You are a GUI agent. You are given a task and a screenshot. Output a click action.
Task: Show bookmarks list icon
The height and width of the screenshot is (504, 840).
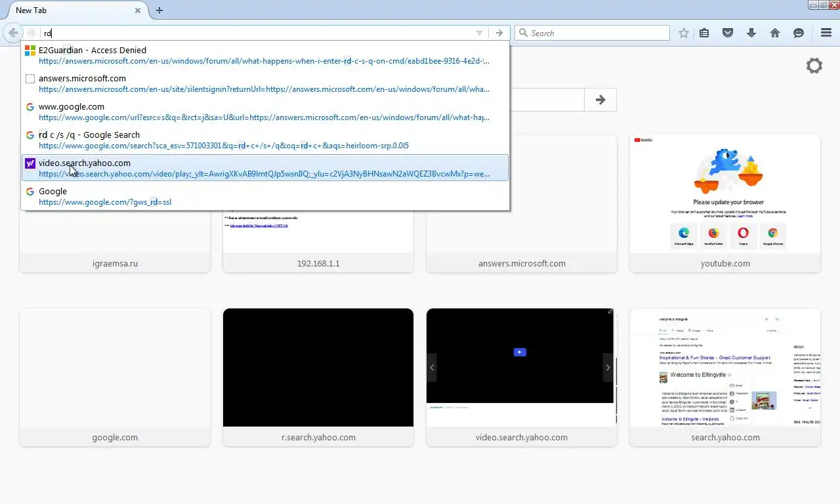[704, 33]
